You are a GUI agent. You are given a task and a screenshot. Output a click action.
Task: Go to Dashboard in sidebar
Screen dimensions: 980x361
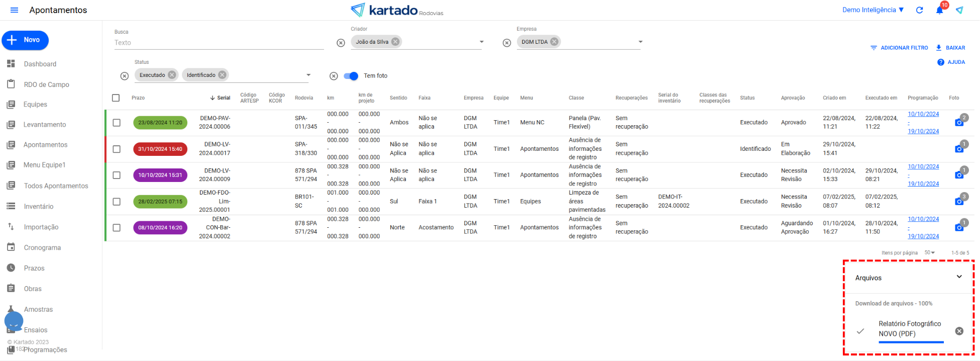(x=40, y=64)
